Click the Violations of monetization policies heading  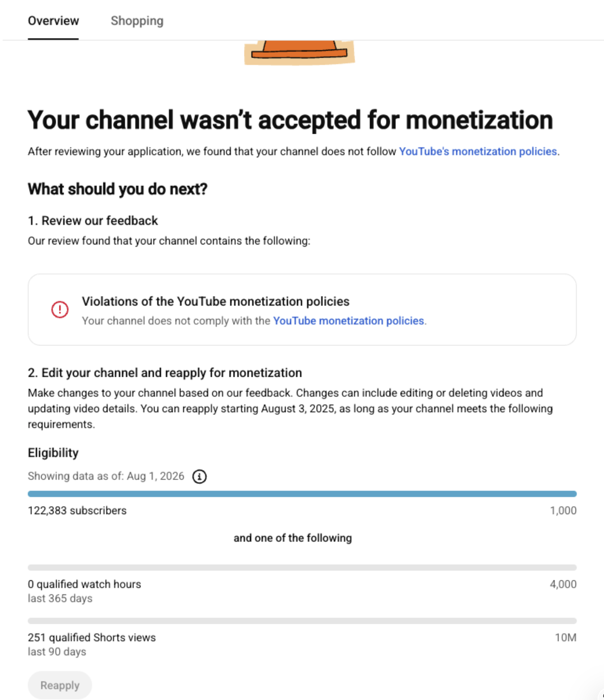[x=215, y=301]
